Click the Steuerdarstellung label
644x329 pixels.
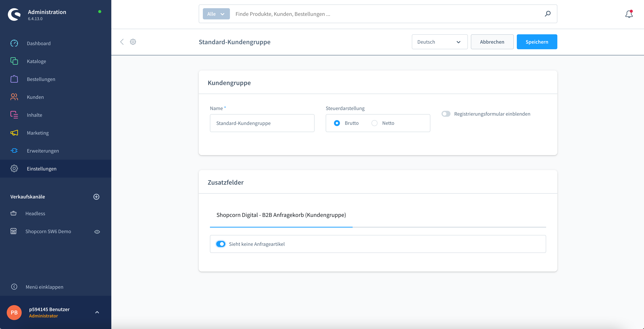(x=345, y=108)
